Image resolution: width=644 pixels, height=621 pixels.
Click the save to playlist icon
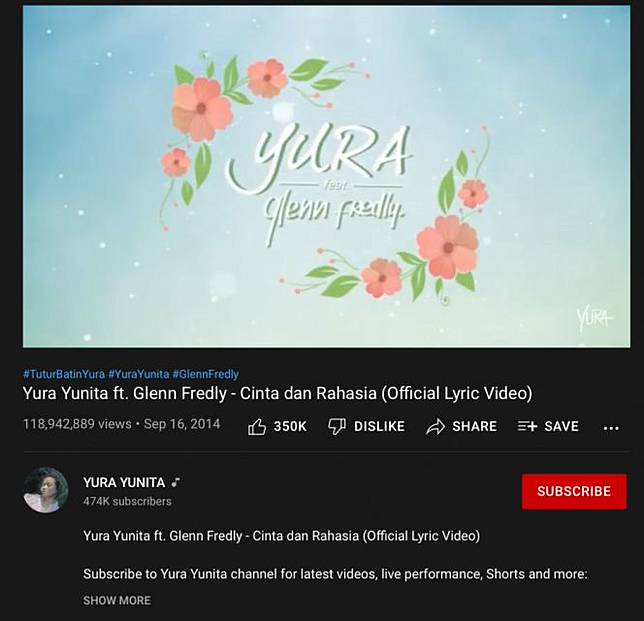click(527, 426)
